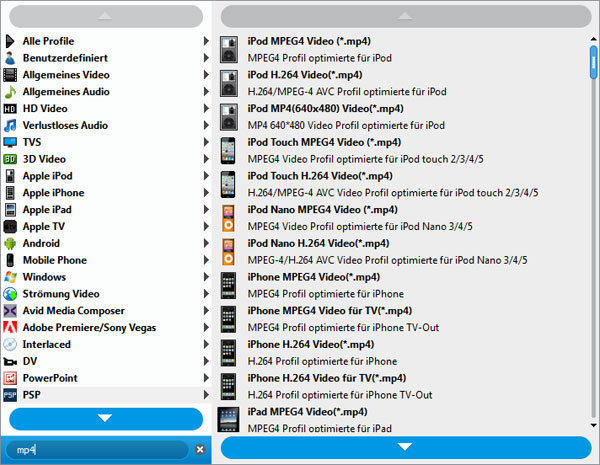600x465 pixels.
Task: Click the iPod Nano MPEG4 Video thumbnail
Action: click(x=230, y=216)
